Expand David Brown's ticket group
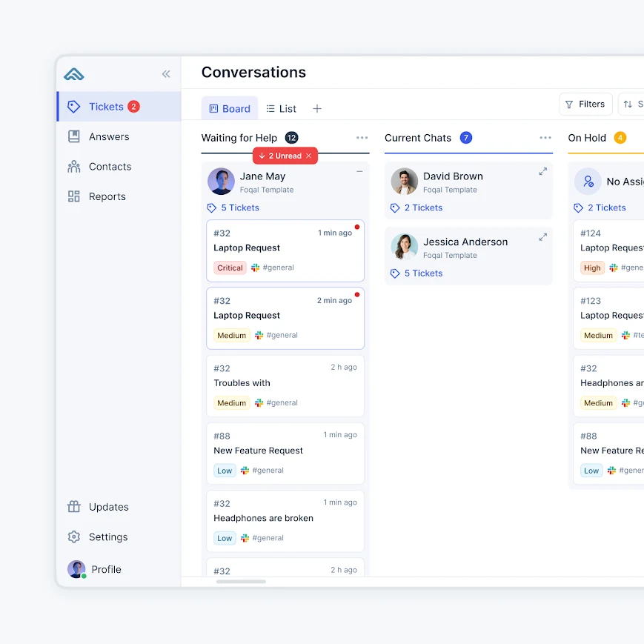This screenshot has width=644, height=644. 542,172
